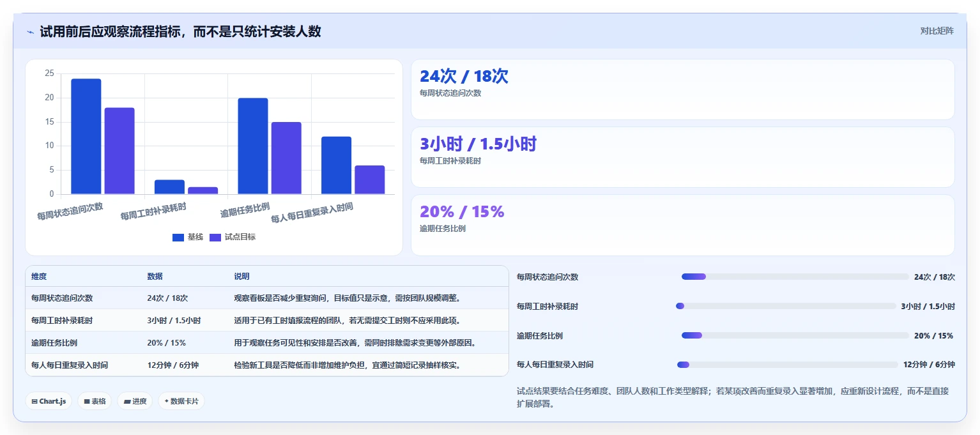Click the explanation starting 观察看板是否减少重复询问
The width and height of the screenshot is (980, 435).
347,298
